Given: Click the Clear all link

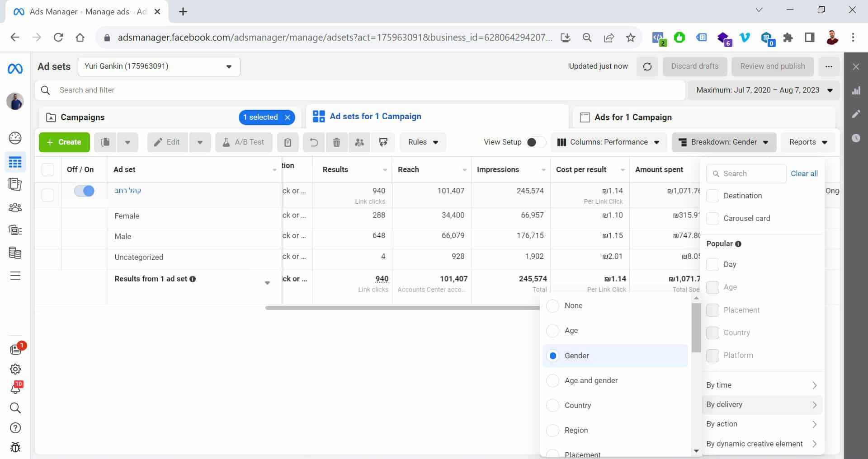Looking at the screenshot, I should (x=804, y=173).
